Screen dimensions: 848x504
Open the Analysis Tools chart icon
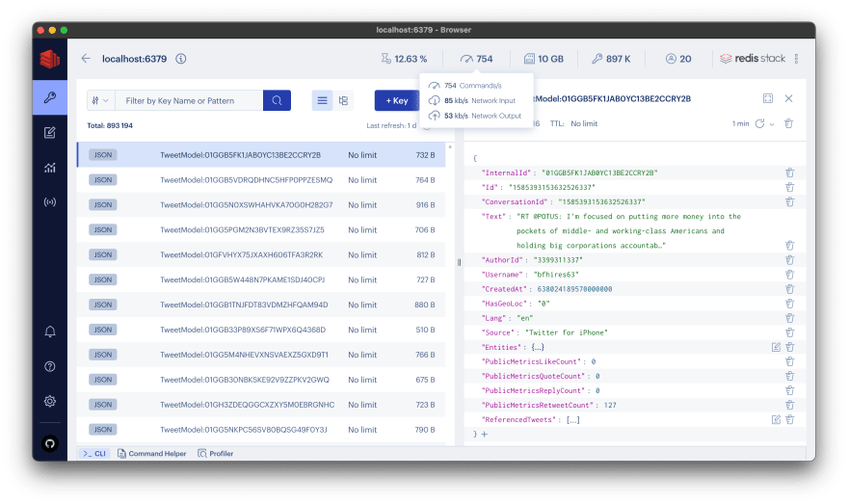[50, 168]
